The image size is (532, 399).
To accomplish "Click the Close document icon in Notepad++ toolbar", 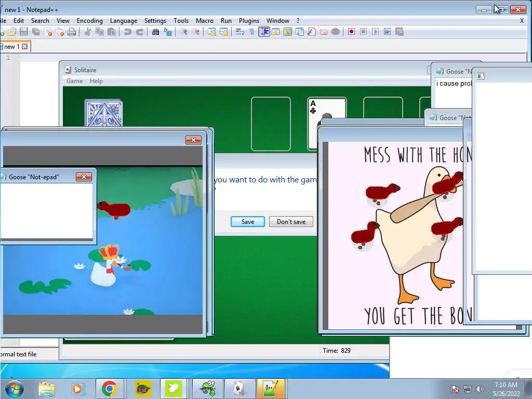I will [x=48, y=32].
